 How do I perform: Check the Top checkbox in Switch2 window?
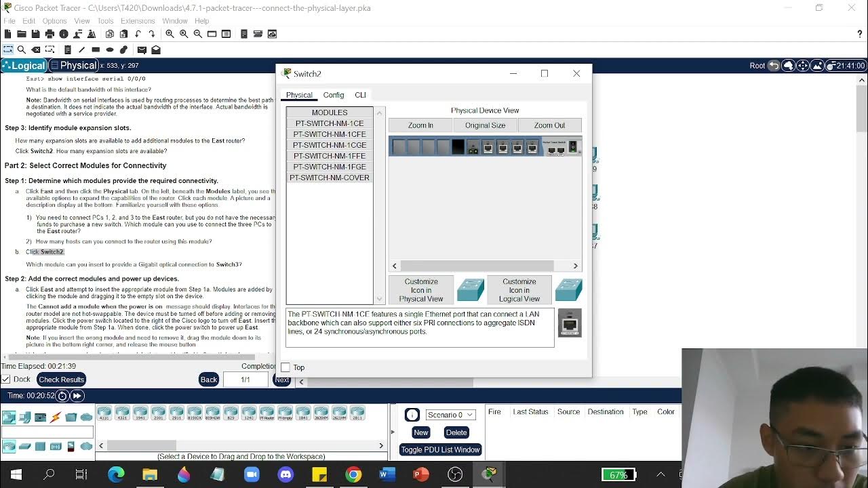tap(285, 367)
